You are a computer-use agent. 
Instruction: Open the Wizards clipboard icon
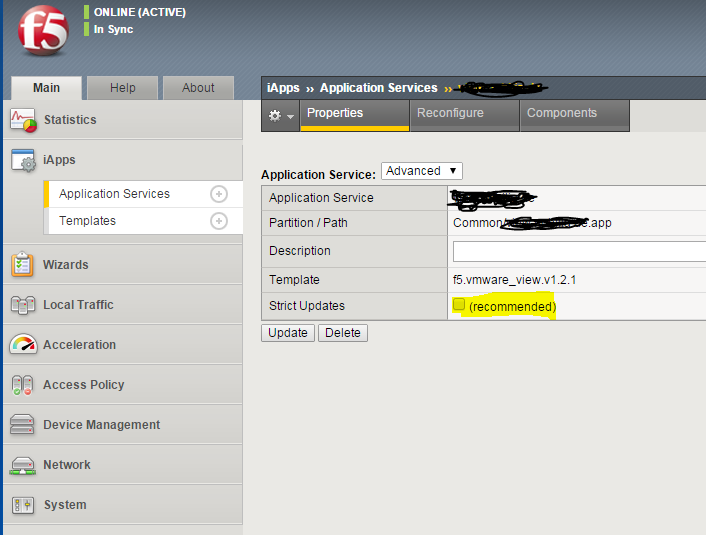coord(23,265)
